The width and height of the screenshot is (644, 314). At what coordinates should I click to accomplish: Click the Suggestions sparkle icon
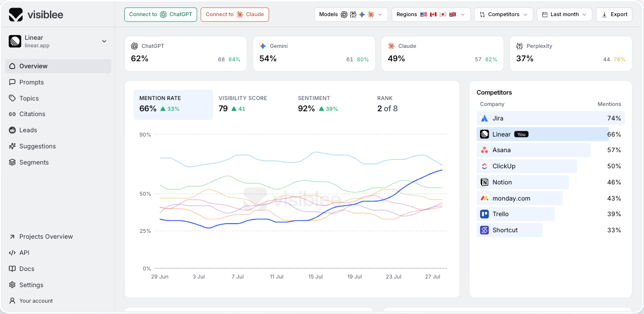coord(12,146)
